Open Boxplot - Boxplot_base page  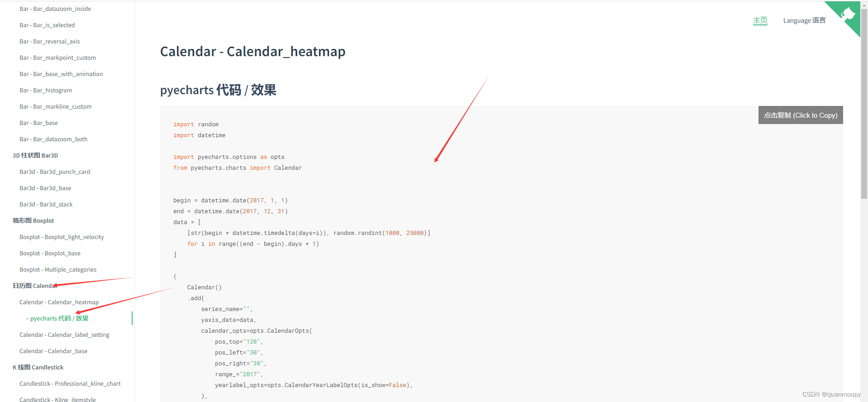click(x=50, y=253)
